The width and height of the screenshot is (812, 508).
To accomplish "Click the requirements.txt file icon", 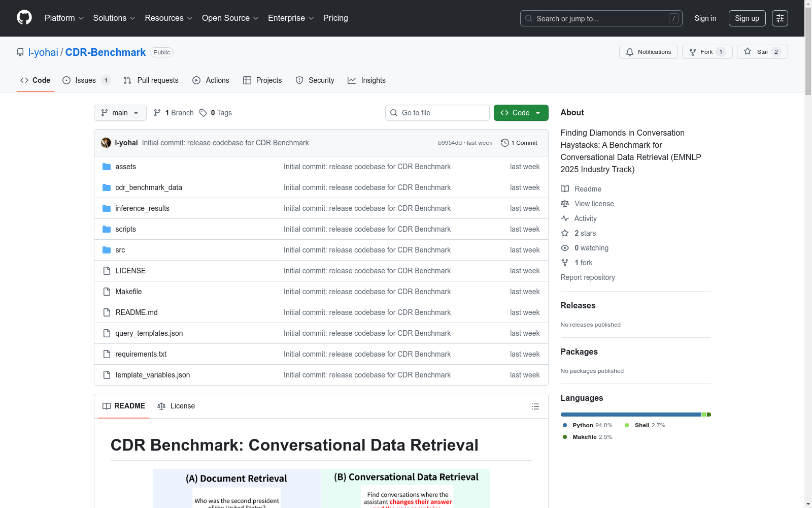I will tap(107, 354).
